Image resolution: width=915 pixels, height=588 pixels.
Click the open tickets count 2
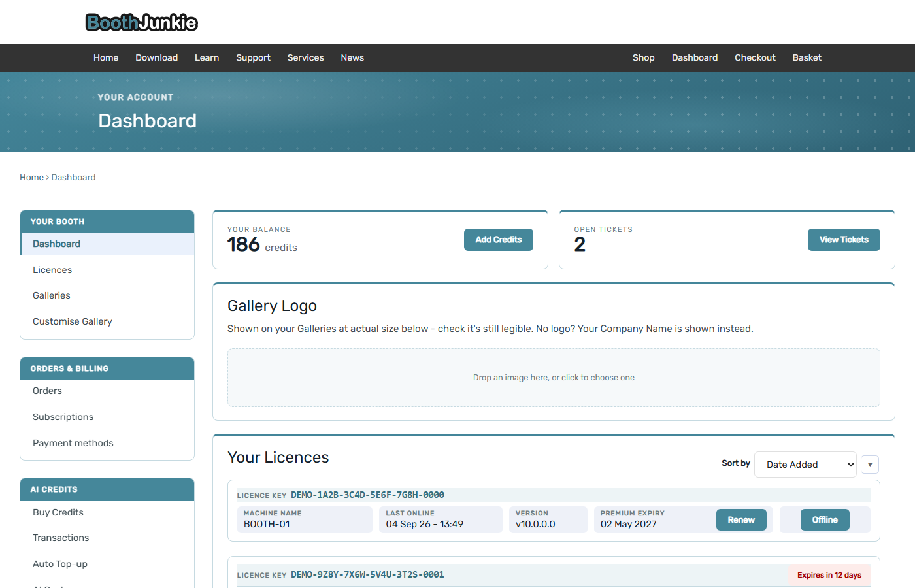(x=580, y=244)
